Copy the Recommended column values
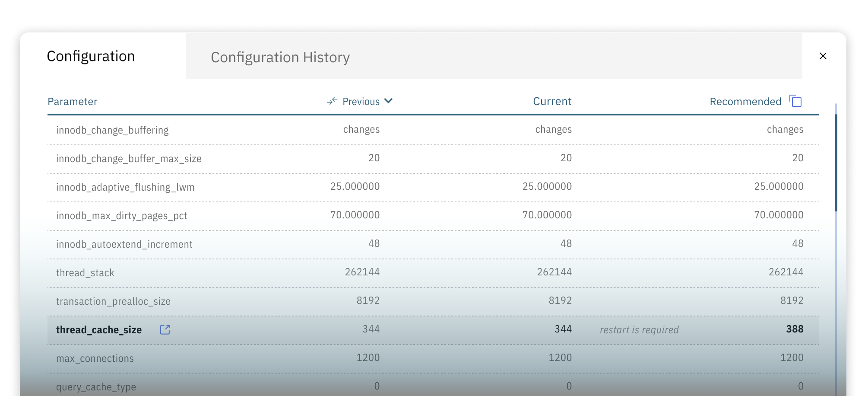Viewport: 868px width, 396px height. [796, 101]
